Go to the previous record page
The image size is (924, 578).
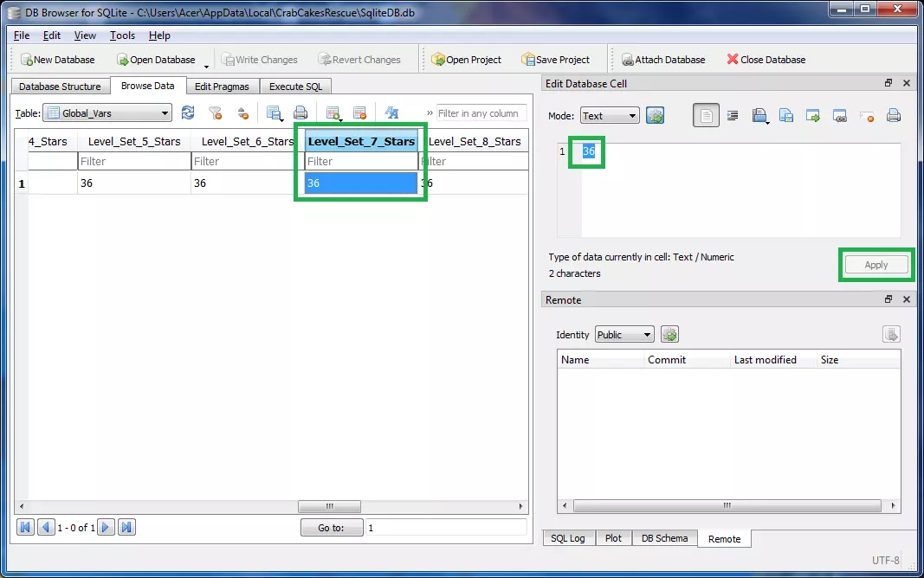(46, 527)
